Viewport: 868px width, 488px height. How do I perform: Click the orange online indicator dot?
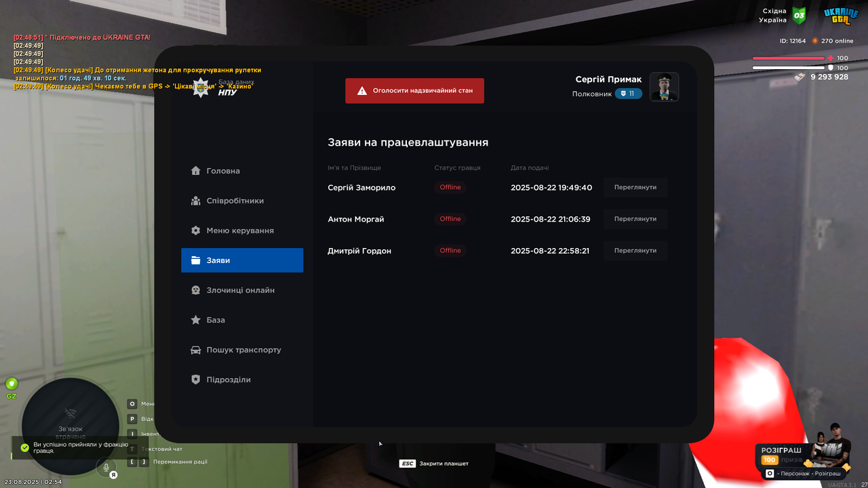(x=815, y=41)
